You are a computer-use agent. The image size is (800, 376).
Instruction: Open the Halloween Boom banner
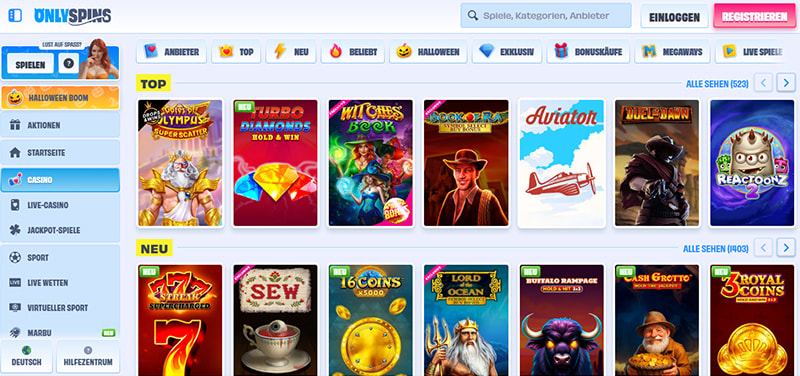tap(60, 97)
